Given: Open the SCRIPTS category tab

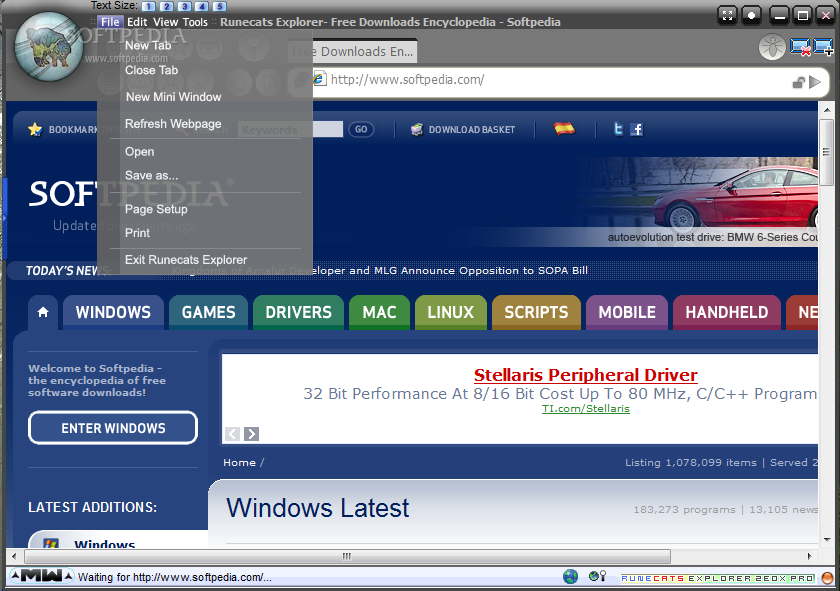Looking at the screenshot, I should (x=536, y=312).
